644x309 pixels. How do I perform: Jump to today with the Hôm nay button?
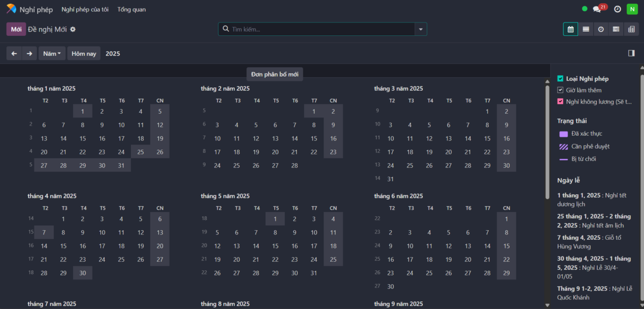[x=84, y=53]
